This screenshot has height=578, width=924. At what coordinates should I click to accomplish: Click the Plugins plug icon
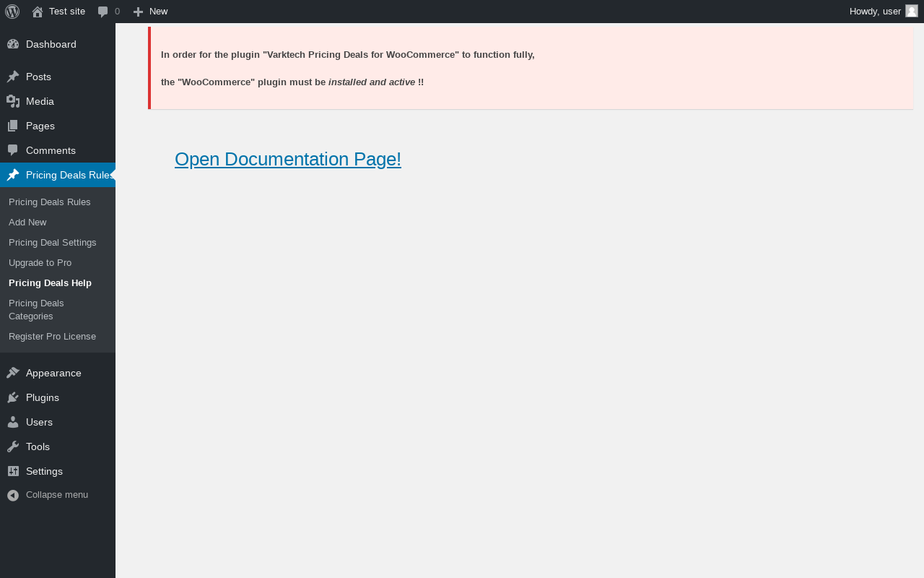(13, 397)
